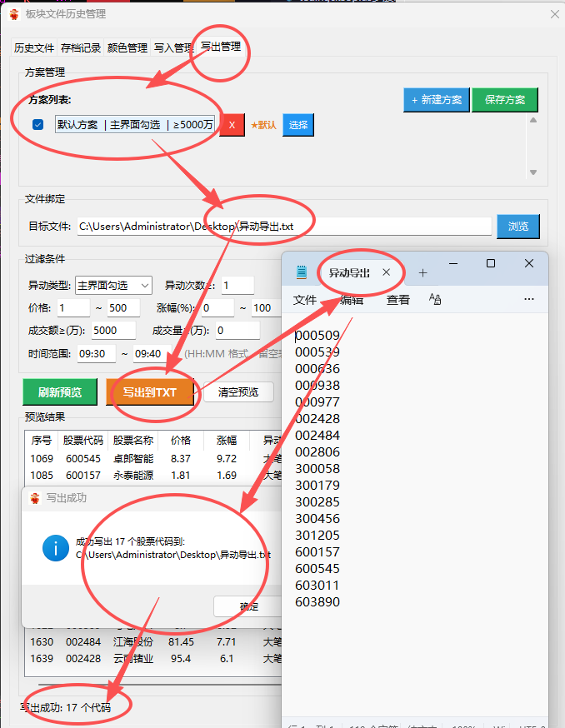
Task: Click the end time field 09:40
Action: [152, 354]
